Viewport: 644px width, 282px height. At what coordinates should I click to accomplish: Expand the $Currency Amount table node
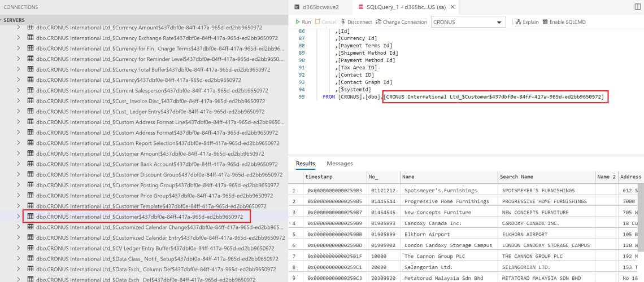click(x=19, y=27)
